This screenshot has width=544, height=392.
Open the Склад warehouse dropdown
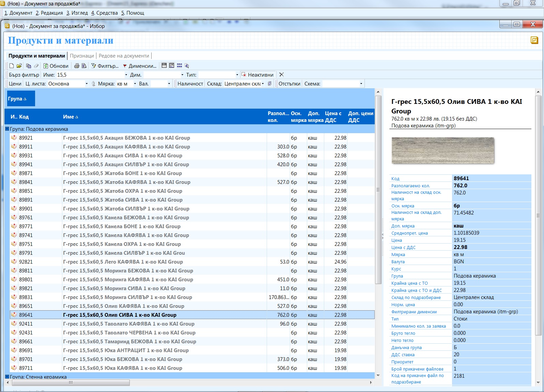click(x=263, y=83)
